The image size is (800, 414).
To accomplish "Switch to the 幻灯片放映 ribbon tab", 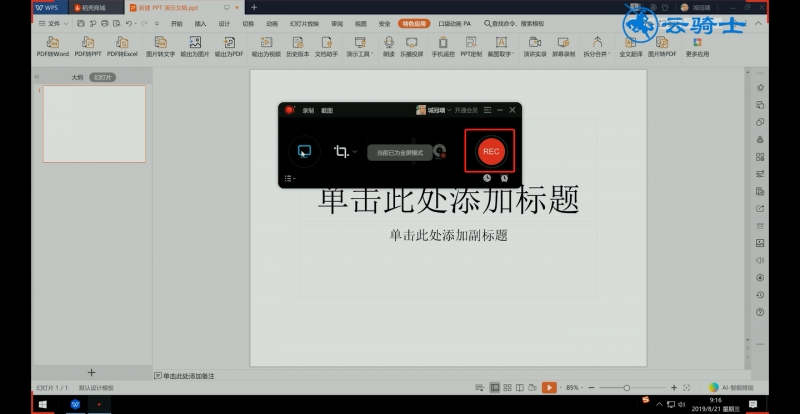I will [304, 23].
